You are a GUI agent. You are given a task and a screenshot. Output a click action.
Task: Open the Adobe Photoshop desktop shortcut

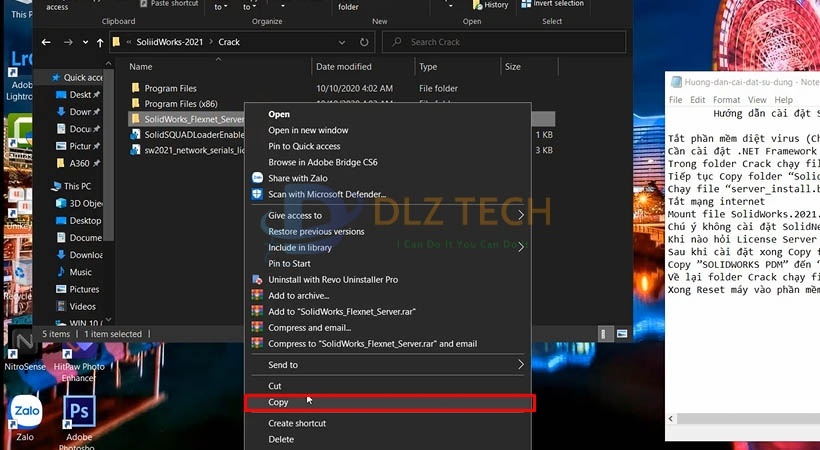pos(78,414)
